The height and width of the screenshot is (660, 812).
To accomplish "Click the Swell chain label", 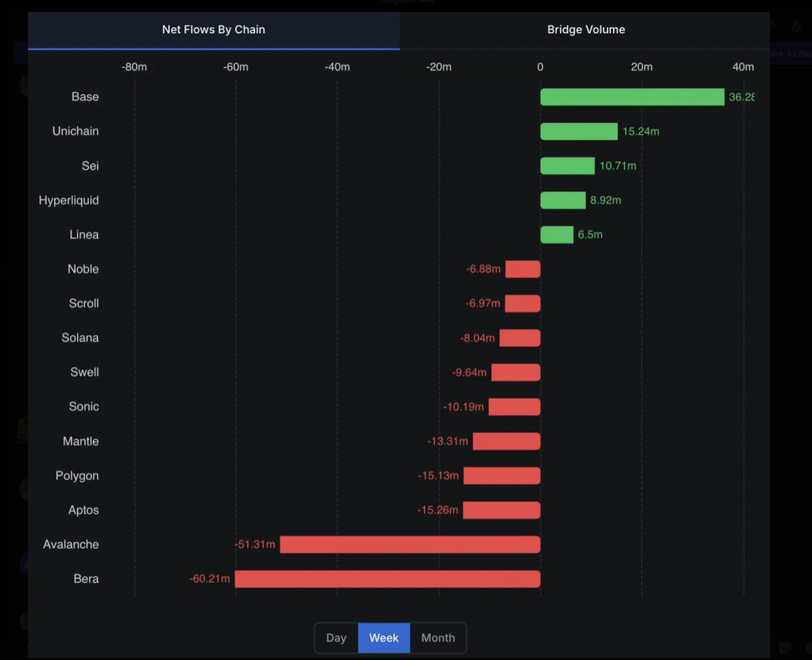I will (85, 373).
